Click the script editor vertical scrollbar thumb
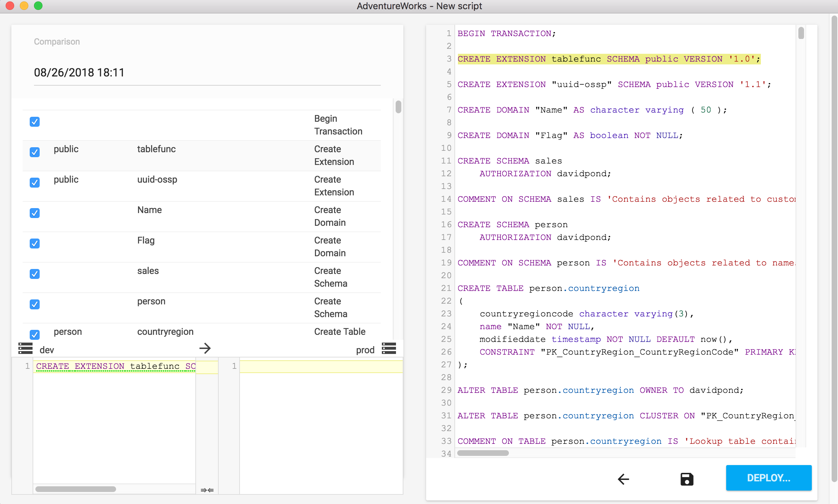Image resolution: width=838 pixels, height=504 pixels. pos(801,33)
